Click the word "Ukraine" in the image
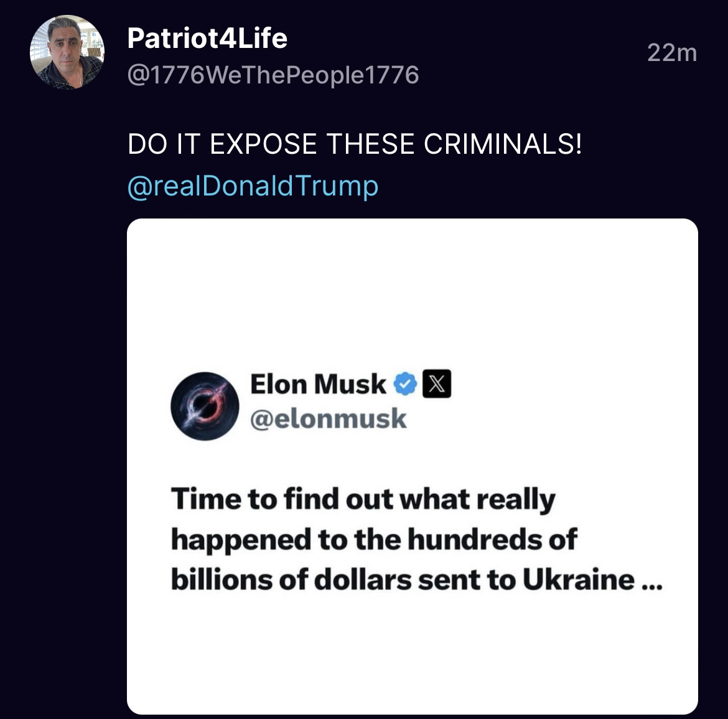Image resolution: width=728 pixels, height=719 pixels. click(x=578, y=580)
